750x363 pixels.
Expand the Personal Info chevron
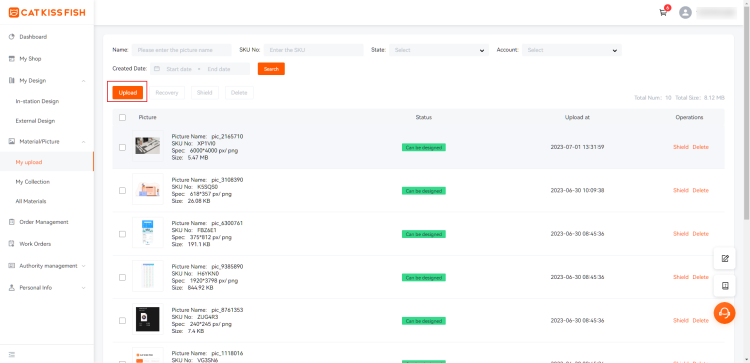84,288
